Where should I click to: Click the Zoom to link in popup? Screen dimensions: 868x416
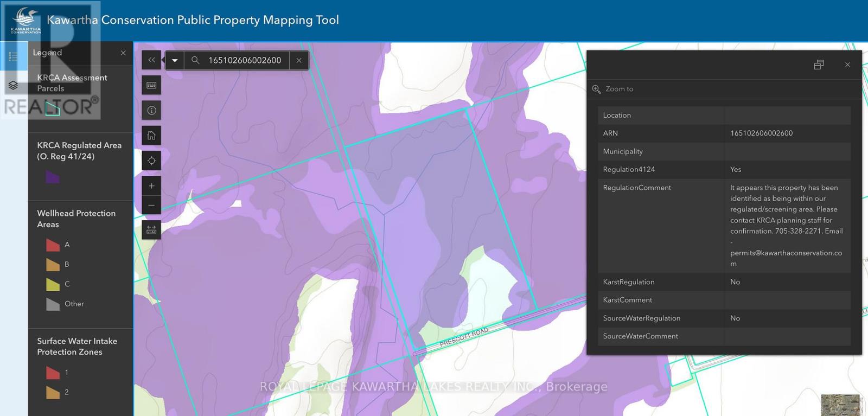[619, 89]
